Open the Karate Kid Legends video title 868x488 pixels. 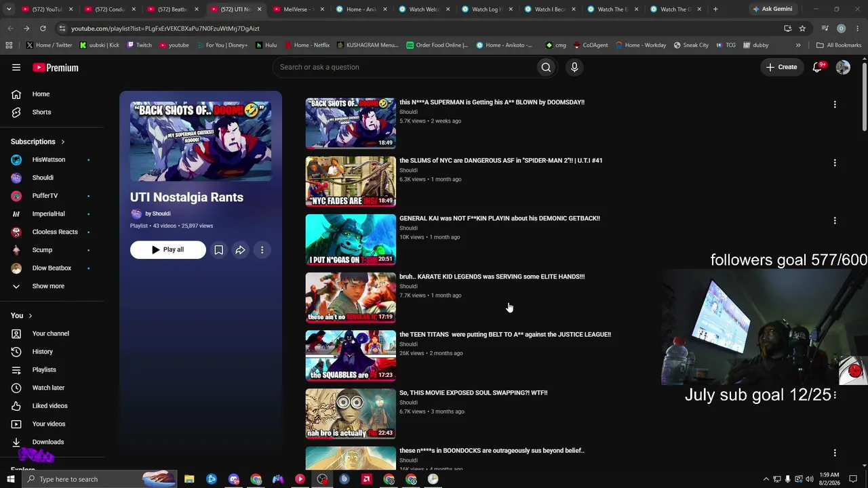coord(492,277)
